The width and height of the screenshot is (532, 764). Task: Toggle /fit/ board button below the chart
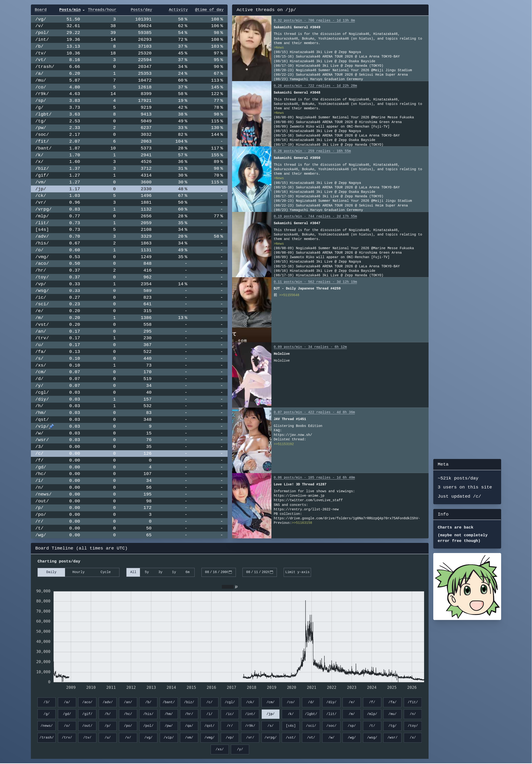point(413,702)
